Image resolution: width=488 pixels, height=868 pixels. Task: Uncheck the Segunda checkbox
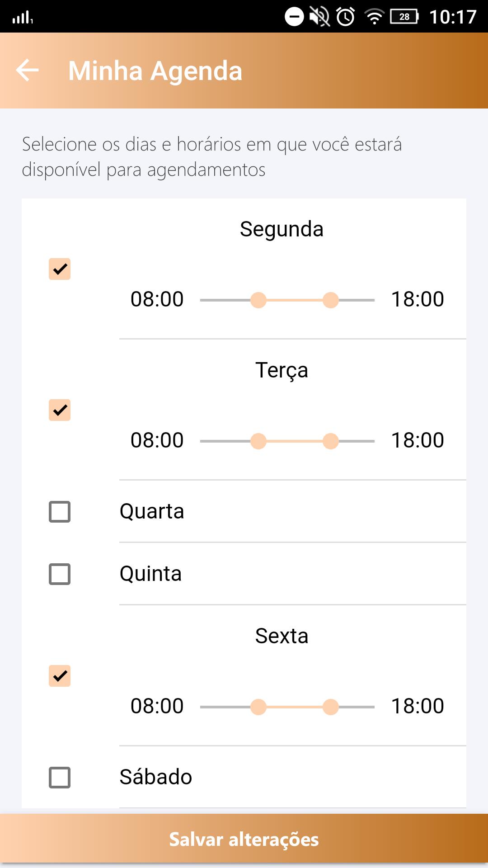[x=60, y=269]
